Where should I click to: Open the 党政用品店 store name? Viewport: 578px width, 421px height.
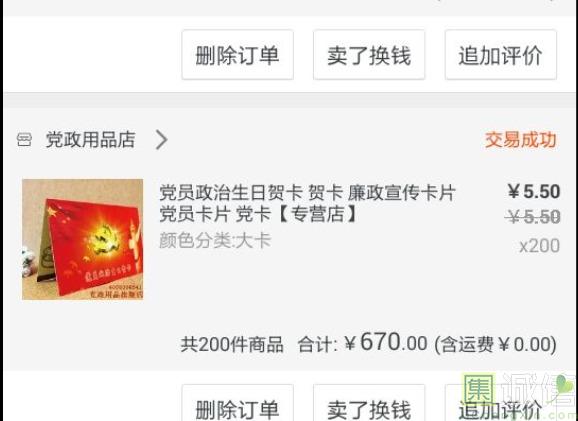pos(90,140)
